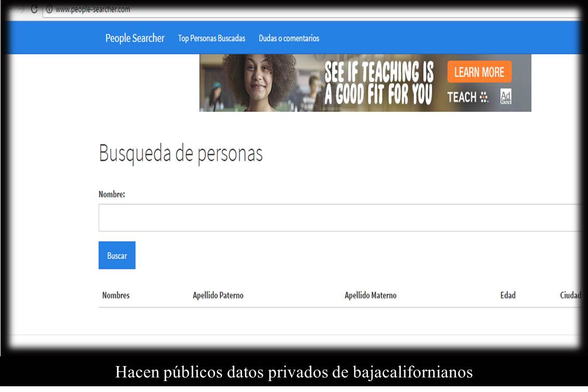Image resolution: width=588 pixels, height=392 pixels.
Task: Go to Dudas o comentarios
Action: (289, 39)
